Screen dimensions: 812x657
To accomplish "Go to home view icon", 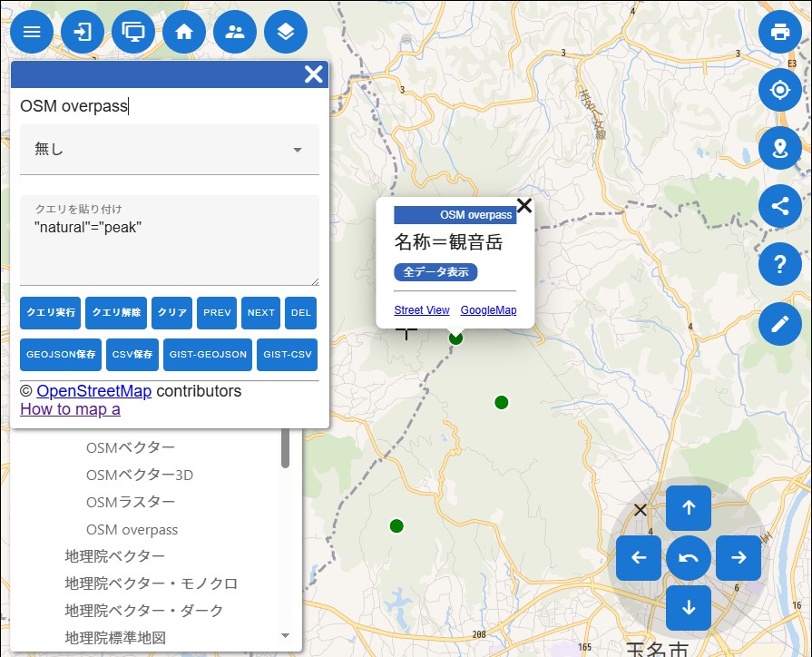I will [184, 32].
